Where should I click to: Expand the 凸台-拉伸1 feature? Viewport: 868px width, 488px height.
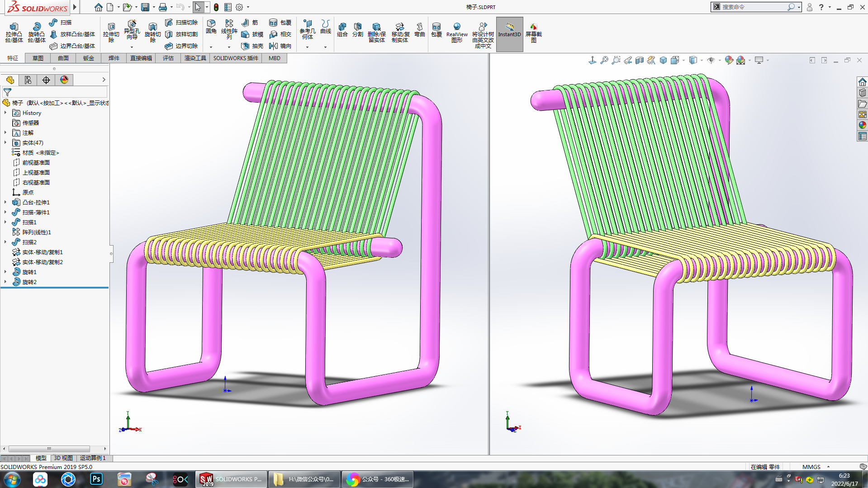[5, 202]
